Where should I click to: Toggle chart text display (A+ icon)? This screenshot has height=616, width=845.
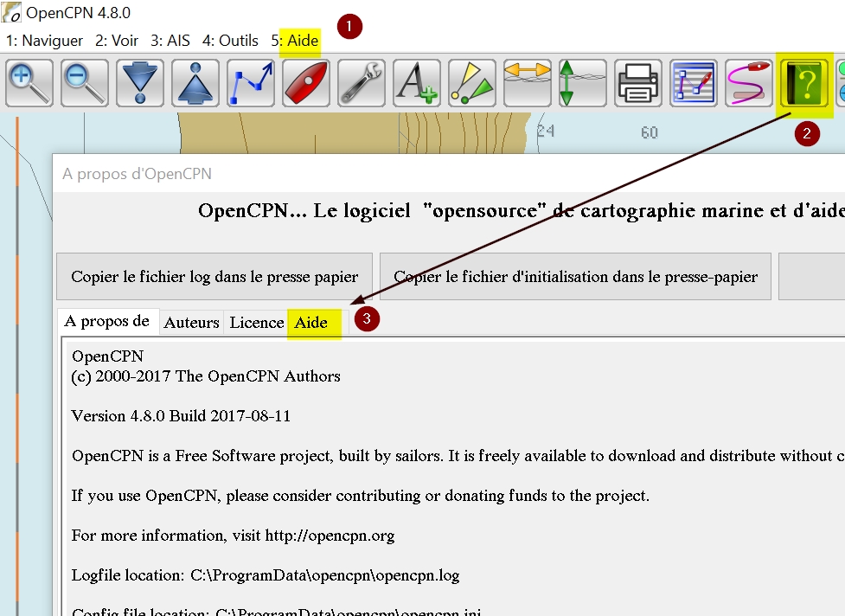tap(417, 83)
